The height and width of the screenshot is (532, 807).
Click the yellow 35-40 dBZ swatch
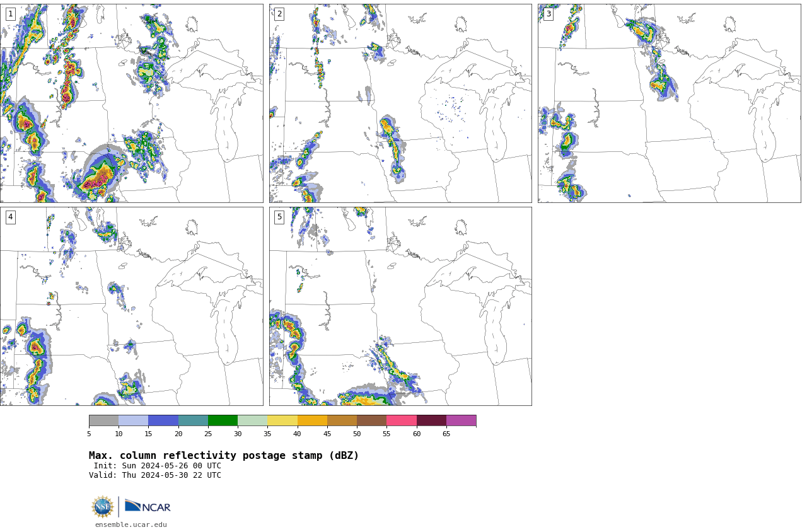(282, 420)
